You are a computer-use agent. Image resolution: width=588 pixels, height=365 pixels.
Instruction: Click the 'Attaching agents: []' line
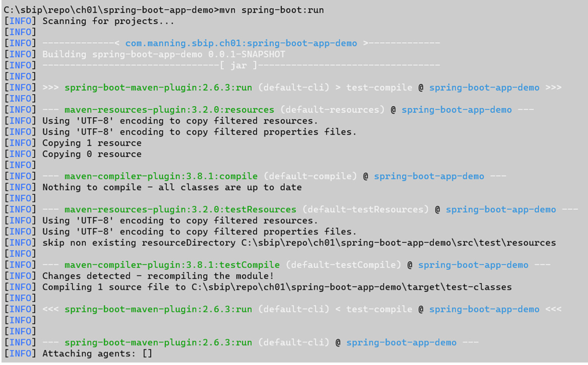click(x=97, y=354)
